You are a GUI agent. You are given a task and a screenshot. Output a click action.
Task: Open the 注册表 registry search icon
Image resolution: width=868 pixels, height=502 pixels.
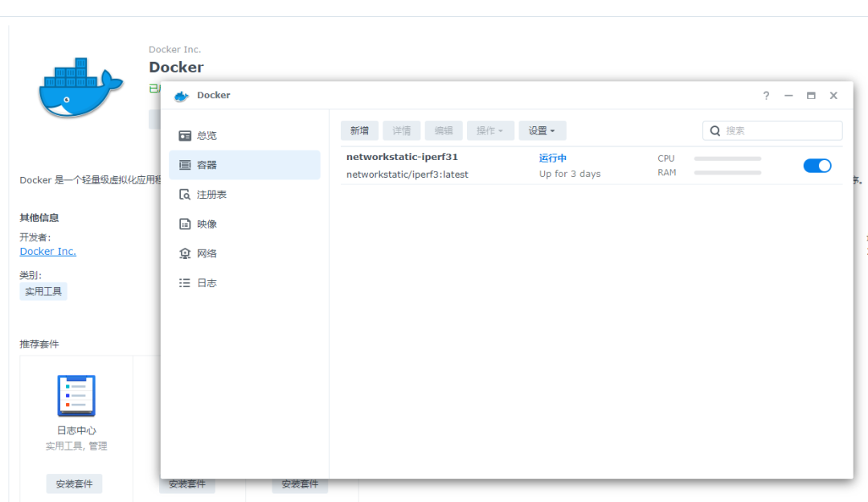[185, 195]
